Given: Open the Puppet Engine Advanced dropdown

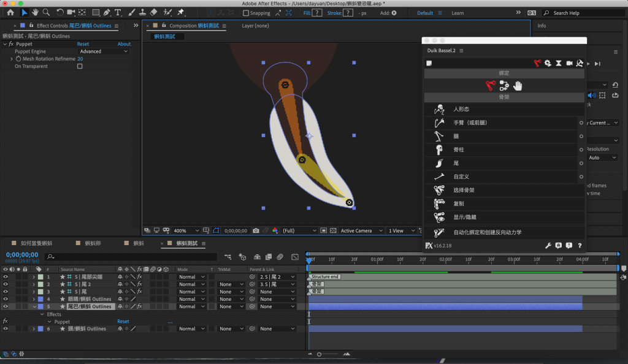Looking at the screenshot, I should (x=103, y=51).
